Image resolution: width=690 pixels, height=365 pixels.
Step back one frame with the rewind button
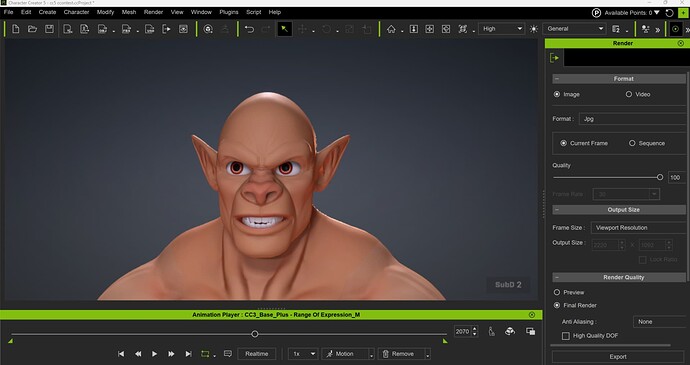click(138, 354)
